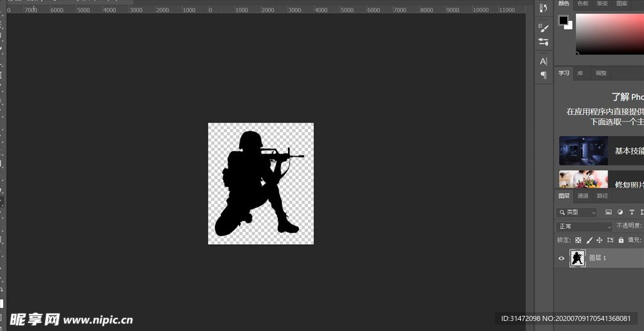Switch to the 色板 tab
The image size is (644, 331).
[583, 4]
